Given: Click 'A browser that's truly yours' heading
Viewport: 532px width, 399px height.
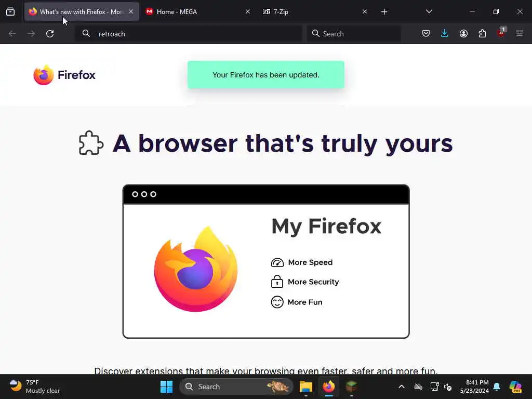Looking at the screenshot, I should [x=283, y=143].
